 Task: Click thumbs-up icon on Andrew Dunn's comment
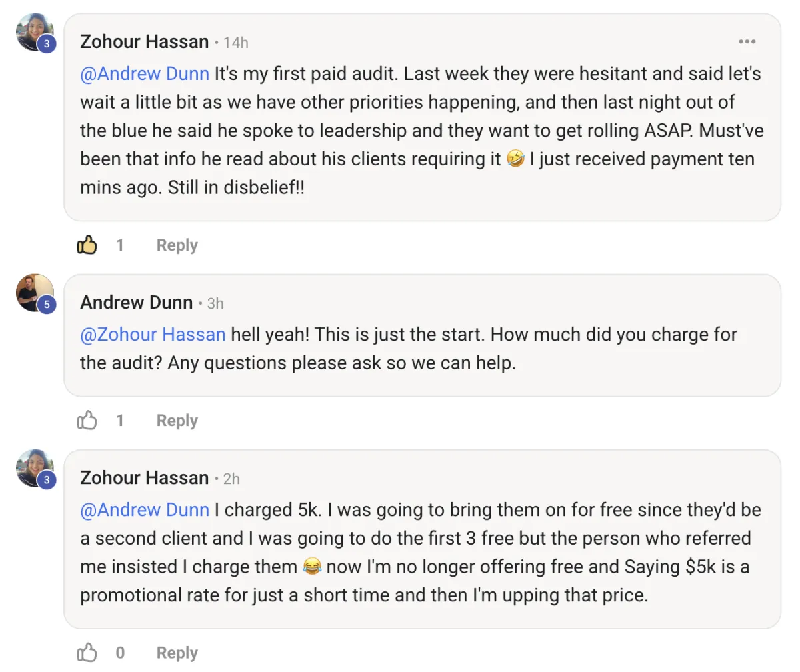87,421
